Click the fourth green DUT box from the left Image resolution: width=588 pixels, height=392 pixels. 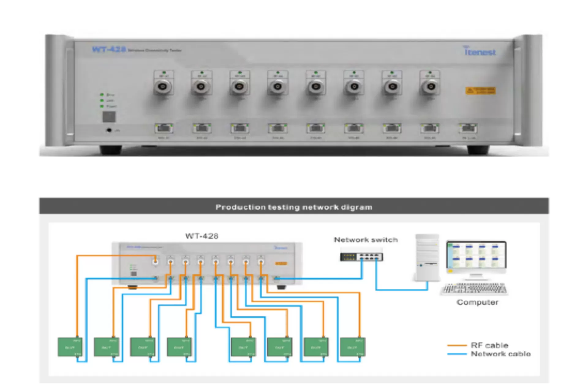pos(179,347)
